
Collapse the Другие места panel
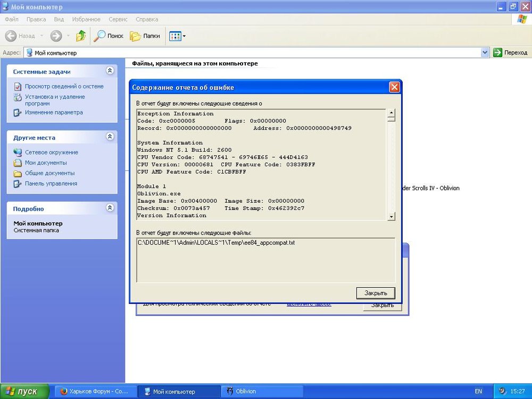point(110,136)
